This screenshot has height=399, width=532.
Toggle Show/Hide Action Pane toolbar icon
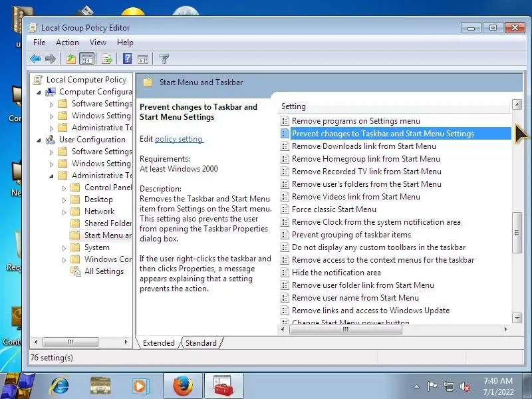pos(143,59)
